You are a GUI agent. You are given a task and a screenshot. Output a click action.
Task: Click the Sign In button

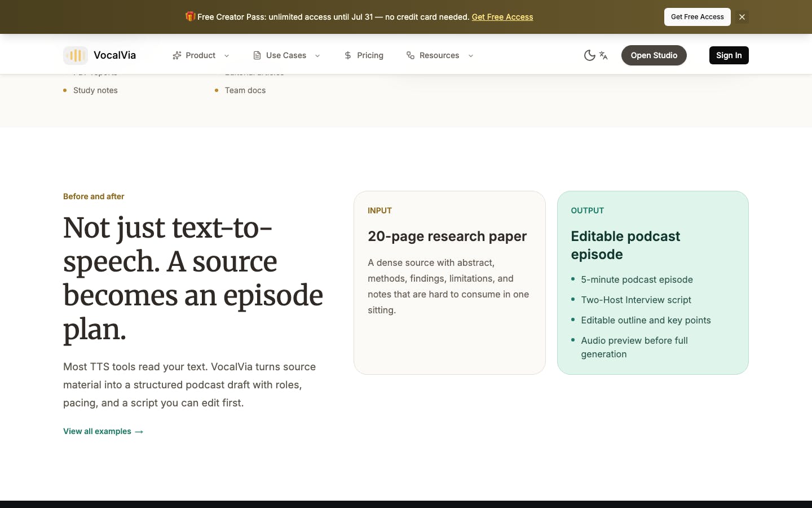point(729,55)
